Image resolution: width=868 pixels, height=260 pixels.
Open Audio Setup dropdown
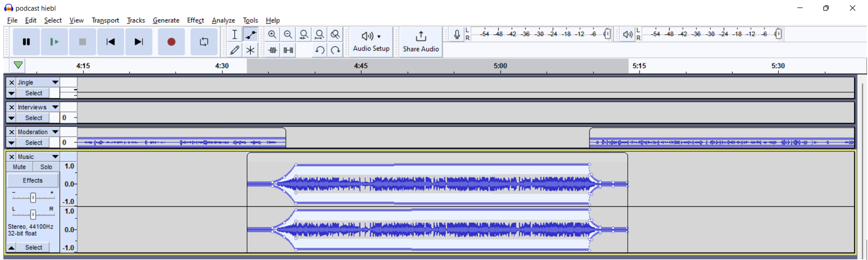click(x=371, y=42)
